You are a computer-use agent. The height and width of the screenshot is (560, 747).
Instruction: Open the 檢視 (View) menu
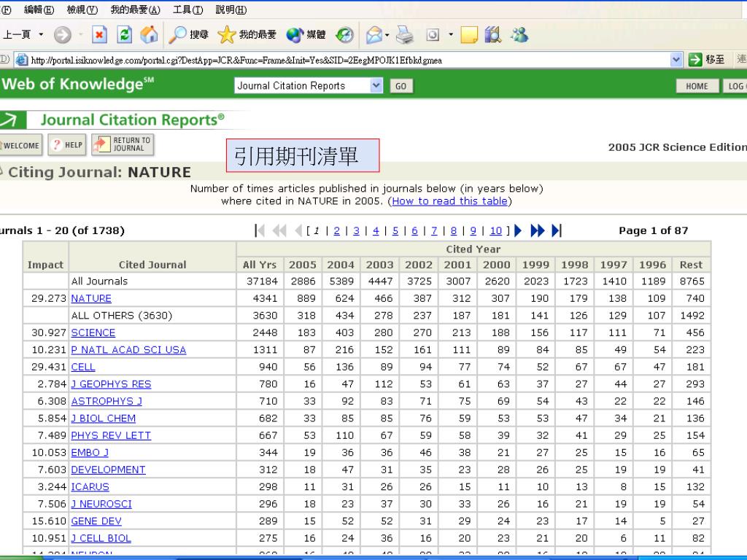[82, 9]
